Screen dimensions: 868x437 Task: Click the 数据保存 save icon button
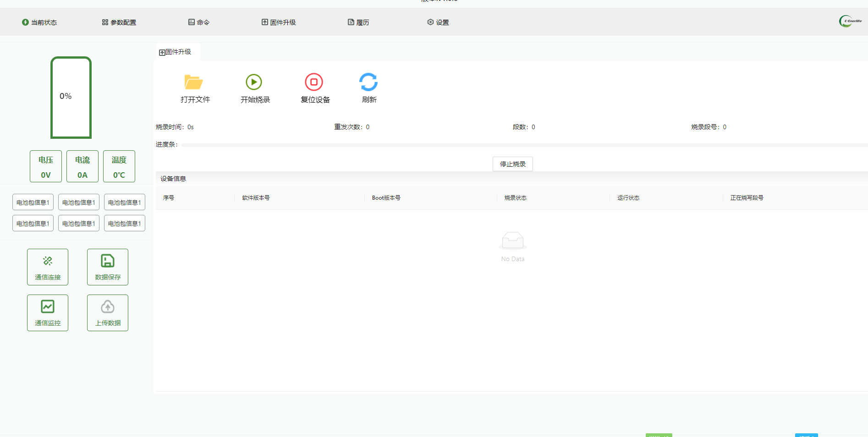tap(108, 267)
